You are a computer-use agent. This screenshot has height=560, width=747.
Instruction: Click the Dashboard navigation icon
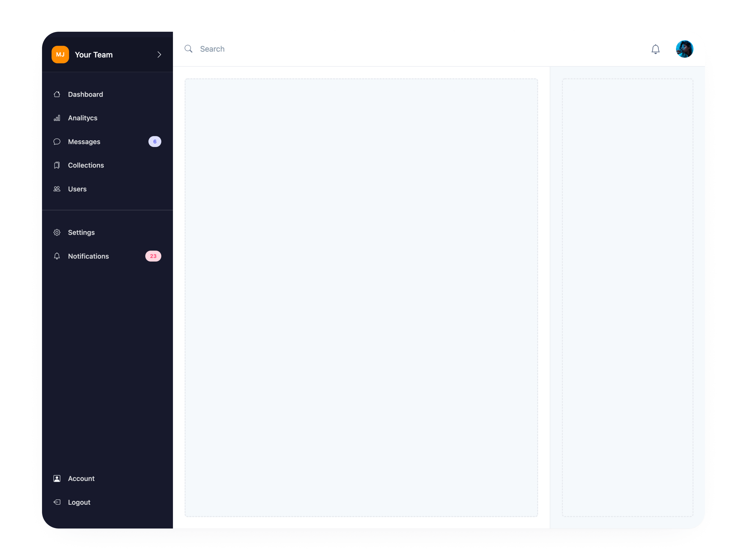pyautogui.click(x=57, y=94)
